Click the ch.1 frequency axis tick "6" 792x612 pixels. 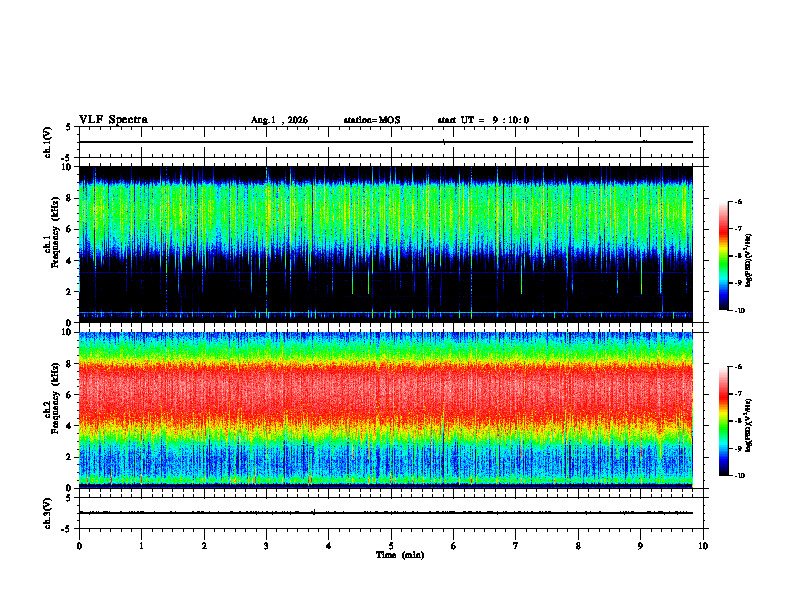tap(69, 229)
